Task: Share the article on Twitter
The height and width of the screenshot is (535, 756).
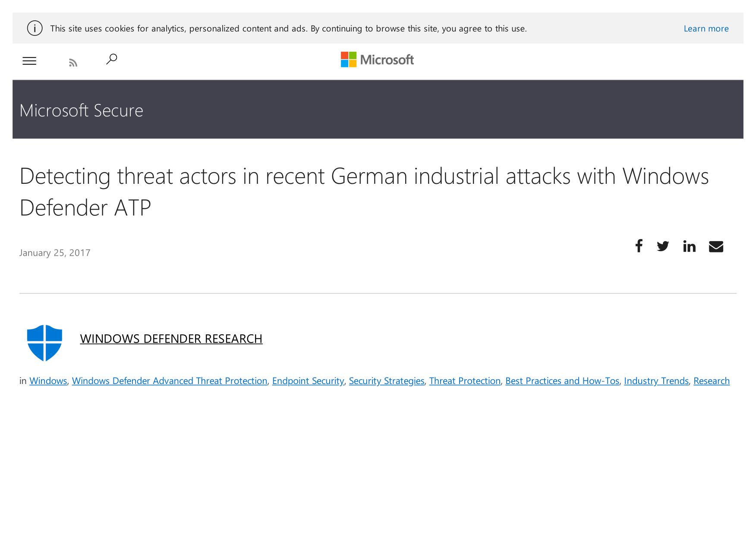Action: coord(663,246)
